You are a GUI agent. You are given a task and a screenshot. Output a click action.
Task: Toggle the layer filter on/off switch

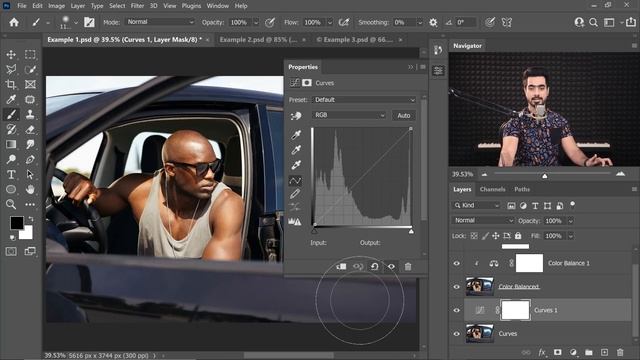click(x=573, y=205)
